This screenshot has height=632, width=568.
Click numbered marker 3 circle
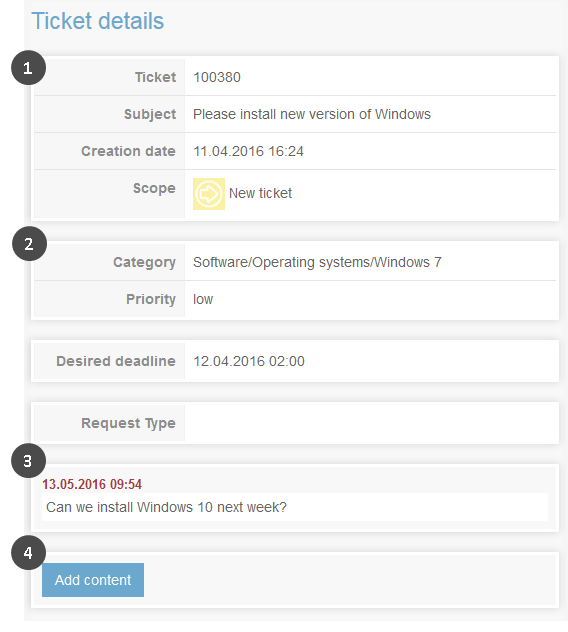coord(28,461)
